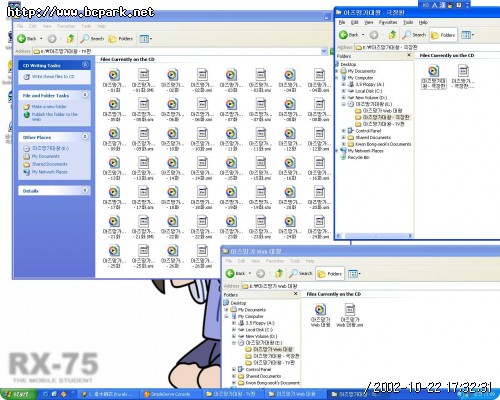This screenshot has height=400, width=500.
Task: Switch to Web 대왕 window via taskbar
Action: tap(295, 394)
